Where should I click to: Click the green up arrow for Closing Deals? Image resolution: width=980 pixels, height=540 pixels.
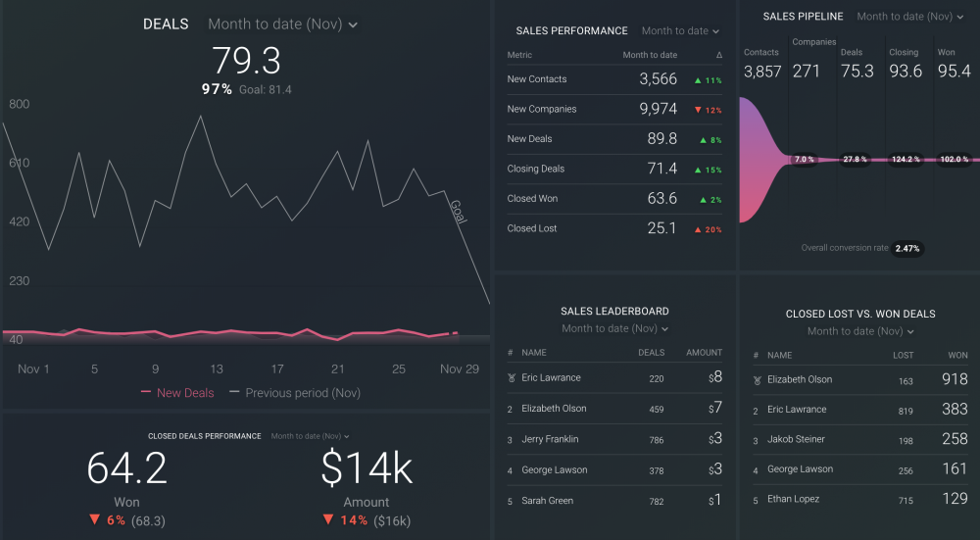tap(697, 170)
